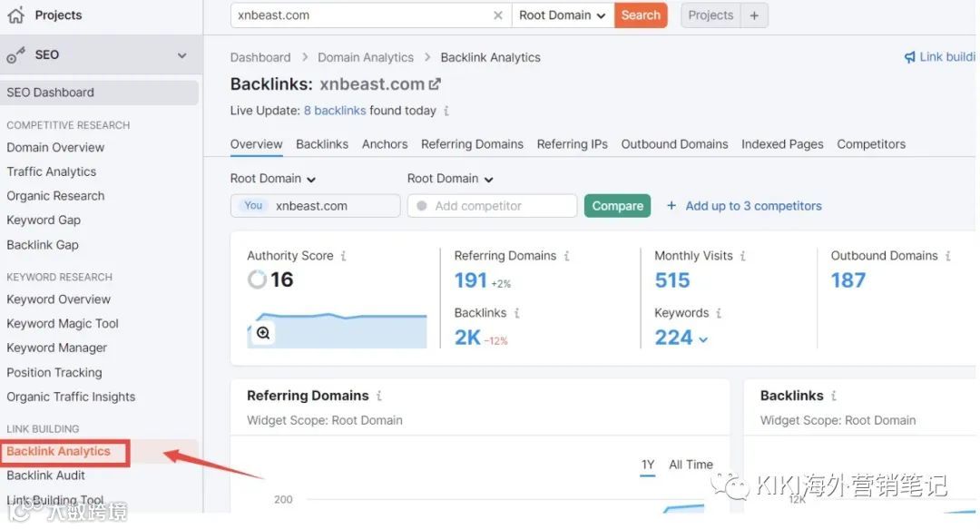Open Keyword Manager in sidebar
Viewport: 980px width, 529px height.
coord(57,348)
